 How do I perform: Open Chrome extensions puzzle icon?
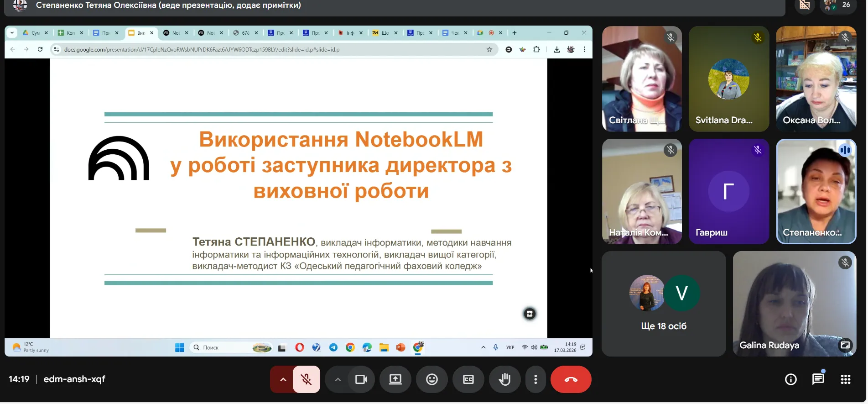pyautogui.click(x=536, y=49)
